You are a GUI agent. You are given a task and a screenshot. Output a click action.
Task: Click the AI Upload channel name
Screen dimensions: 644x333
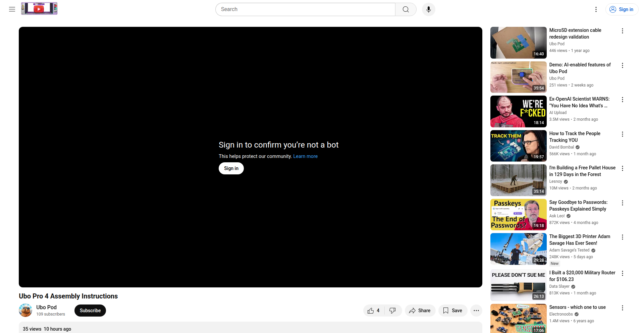[x=558, y=113]
